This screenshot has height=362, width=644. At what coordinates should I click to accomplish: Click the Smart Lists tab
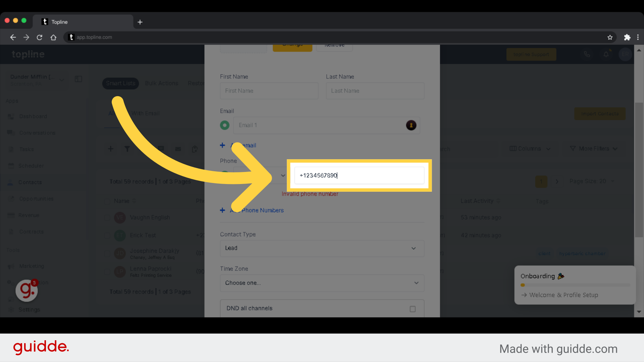click(x=120, y=83)
